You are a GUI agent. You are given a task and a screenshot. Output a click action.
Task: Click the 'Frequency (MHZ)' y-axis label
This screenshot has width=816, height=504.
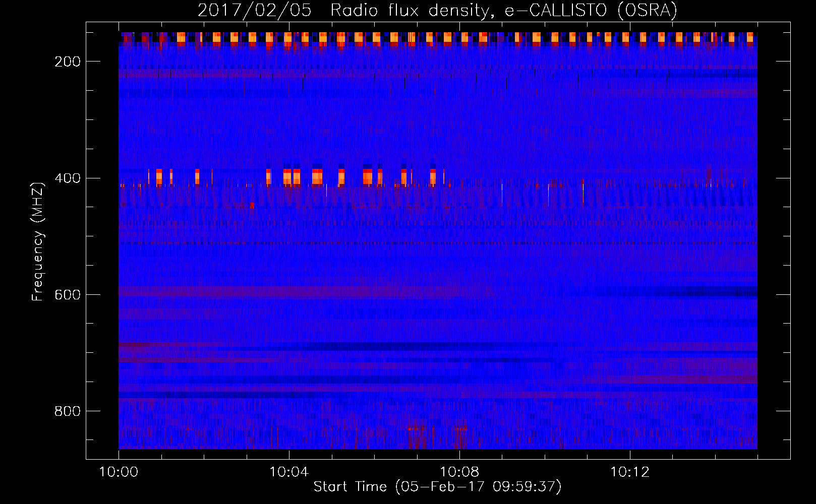pyautogui.click(x=38, y=241)
